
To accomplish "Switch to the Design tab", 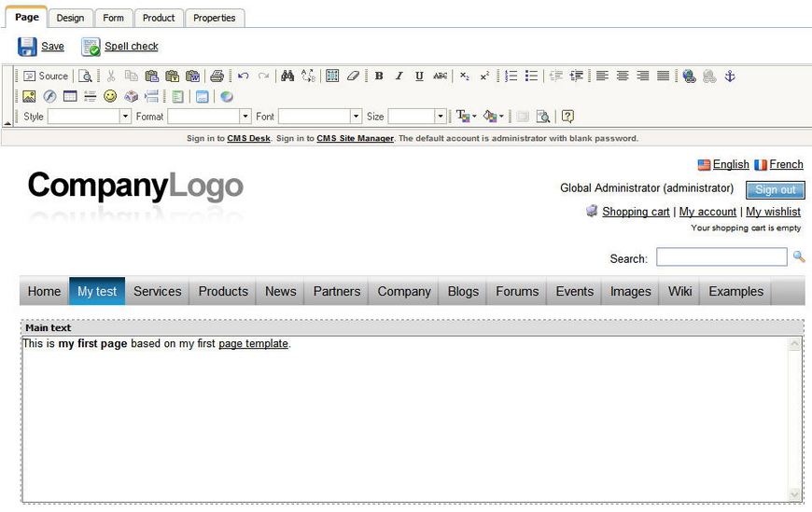I will [70, 18].
